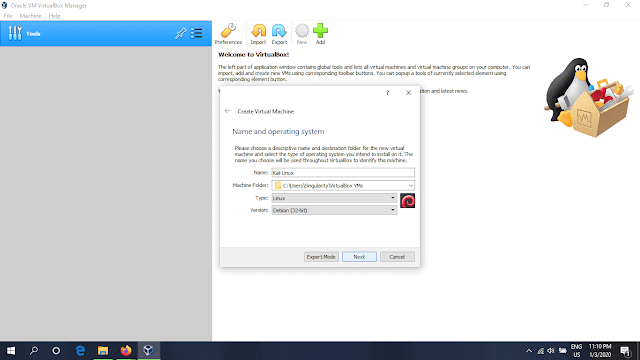Open the Windows Start menu
The height and width of the screenshot is (360, 640).
11,351
